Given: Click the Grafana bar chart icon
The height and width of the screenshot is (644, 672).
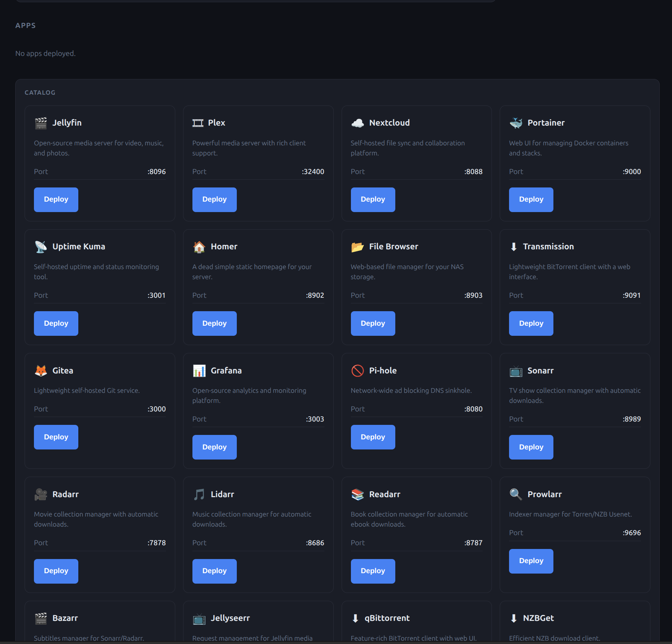Looking at the screenshot, I should coord(199,370).
